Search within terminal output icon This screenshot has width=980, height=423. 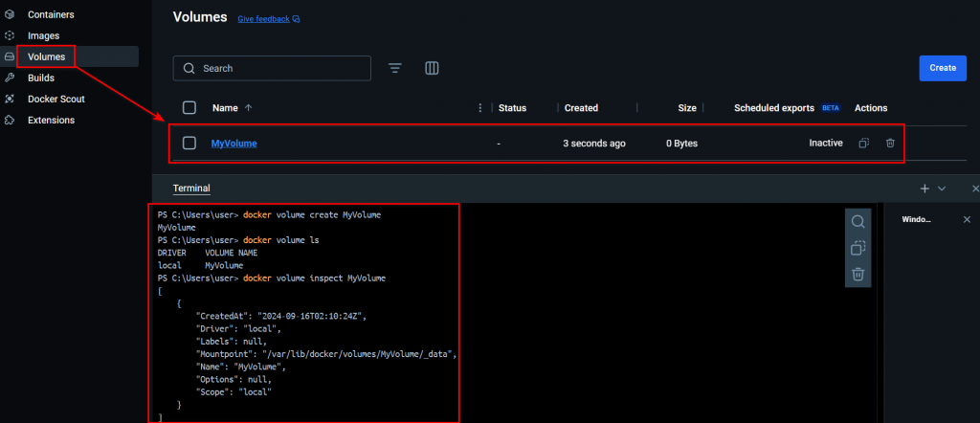[x=857, y=221]
